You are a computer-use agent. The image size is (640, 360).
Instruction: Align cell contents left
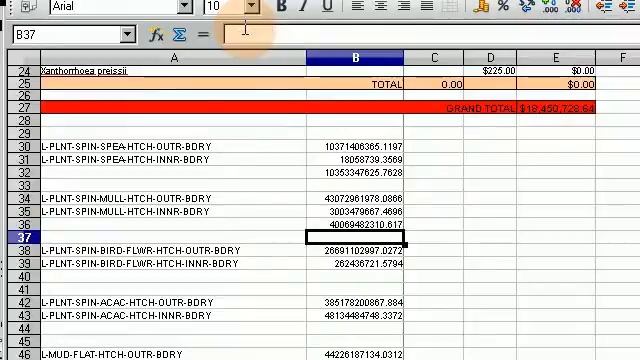coord(358,6)
